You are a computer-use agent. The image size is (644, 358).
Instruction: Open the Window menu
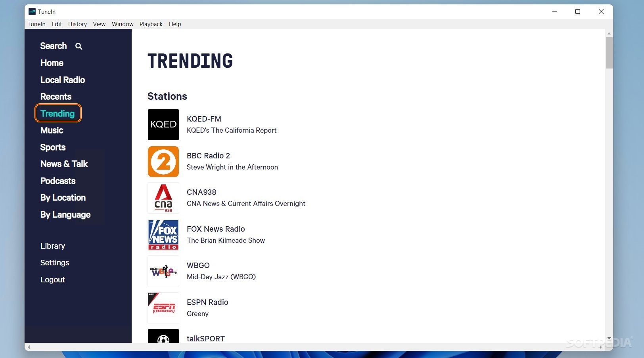click(x=123, y=24)
